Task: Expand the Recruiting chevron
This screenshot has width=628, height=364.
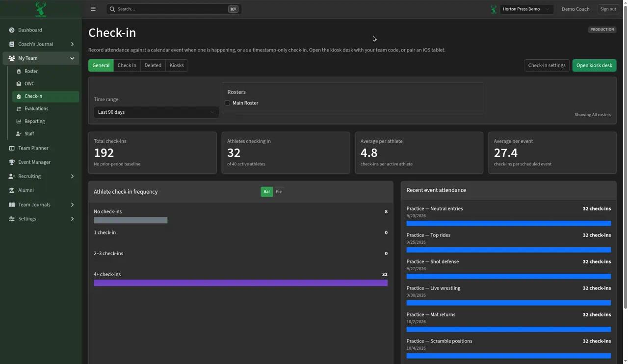Action: tap(72, 176)
